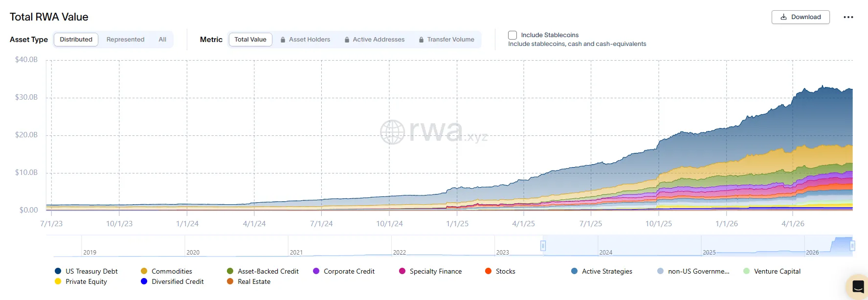Choose the Transfer Volume metric
The width and height of the screenshot is (868, 300).
click(x=446, y=40)
